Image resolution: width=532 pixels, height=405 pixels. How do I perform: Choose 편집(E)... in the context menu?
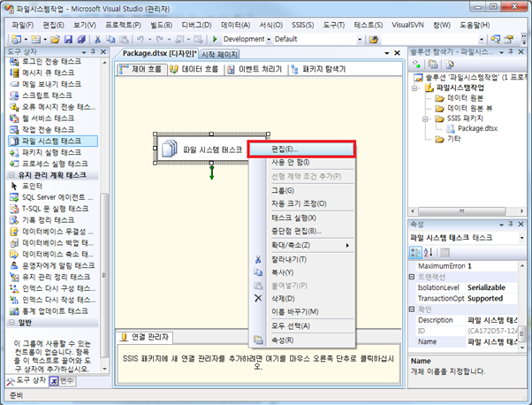point(302,149)
